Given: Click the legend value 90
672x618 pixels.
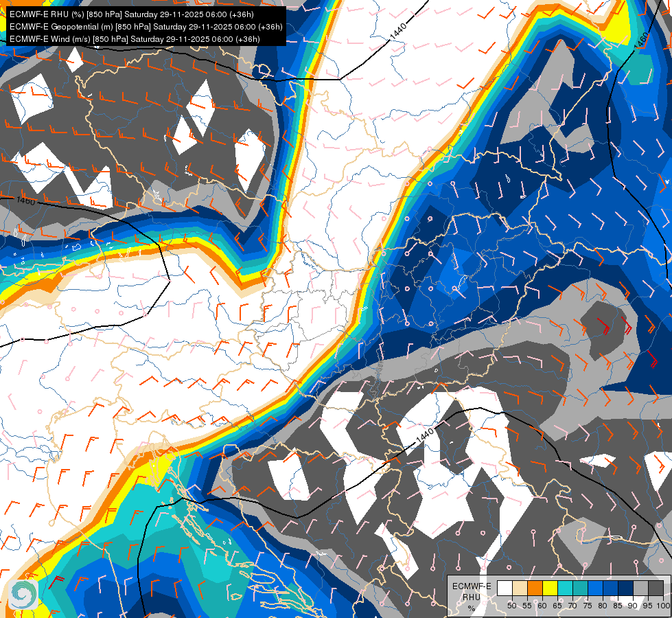Looking at the screenshot, I should click(633, 606).
